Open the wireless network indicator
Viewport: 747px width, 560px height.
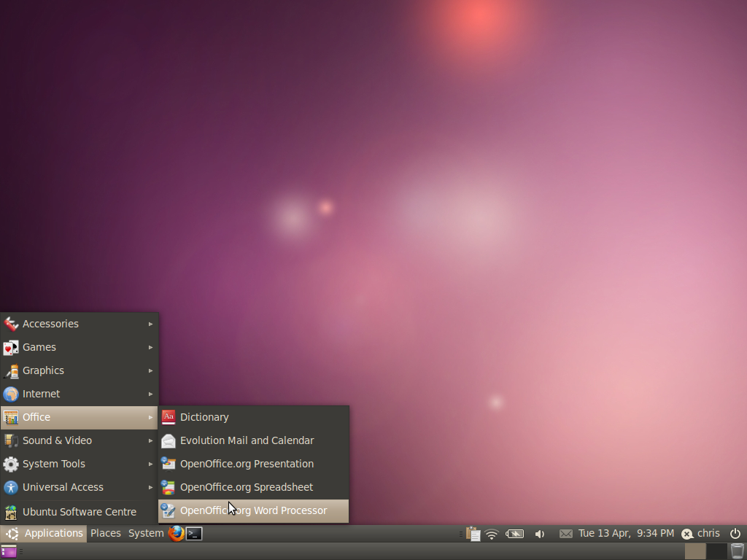click(x=492, y=534)
